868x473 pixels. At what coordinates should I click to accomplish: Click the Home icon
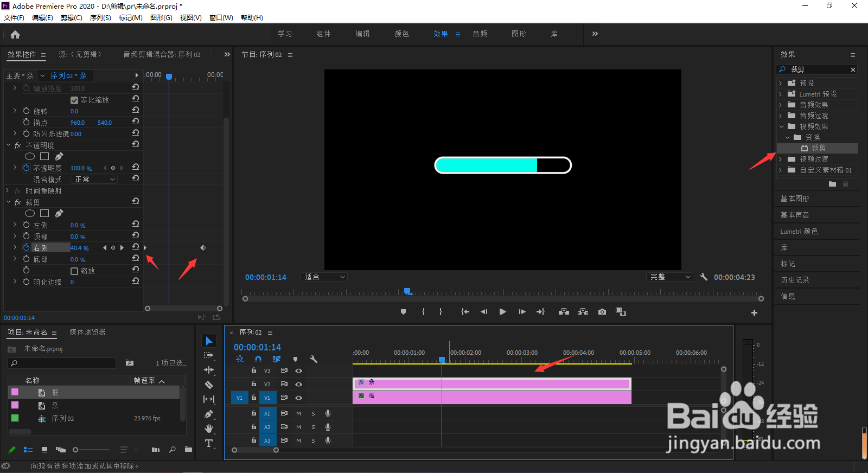click(15, 34)
